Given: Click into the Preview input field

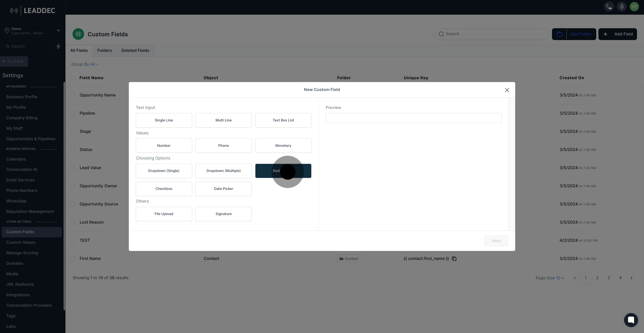Looking at the screenshot, I should point(414,118).
